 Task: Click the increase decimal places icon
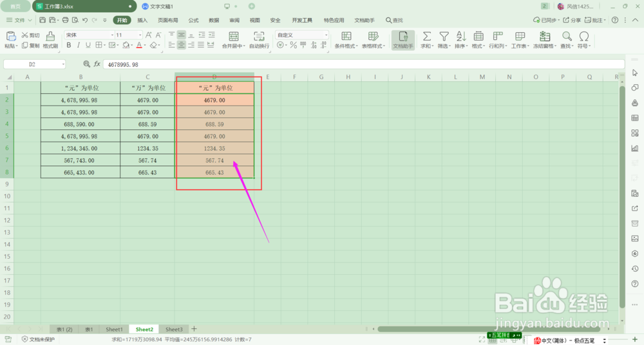(x=314, y=45)
